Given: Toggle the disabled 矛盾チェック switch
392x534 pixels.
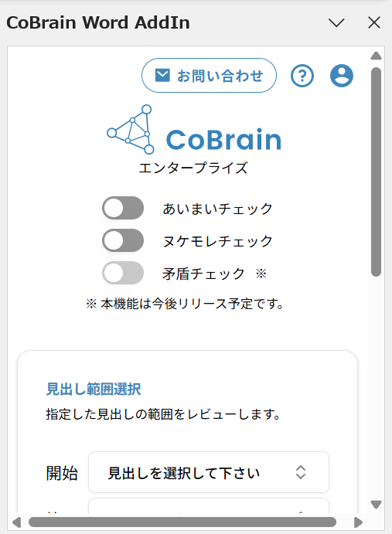Looking at the screenshot, I should coord(123,273).
